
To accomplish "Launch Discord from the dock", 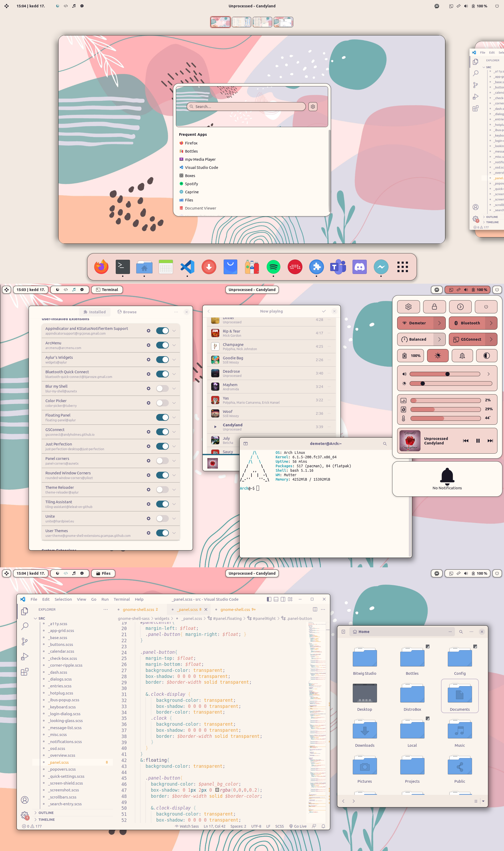I will click(x=359, y=267).
